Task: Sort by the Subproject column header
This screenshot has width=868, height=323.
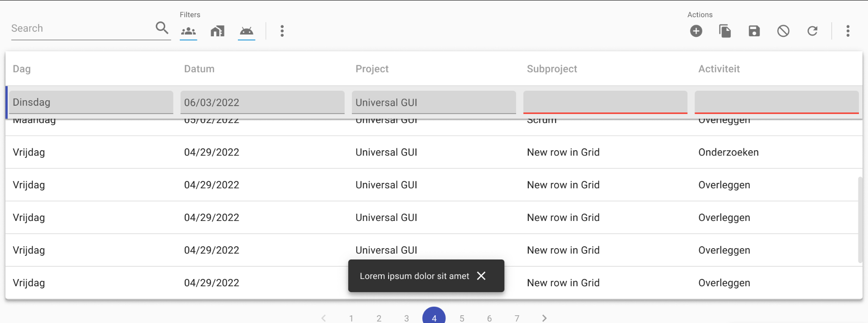Action: pos(552,69)
